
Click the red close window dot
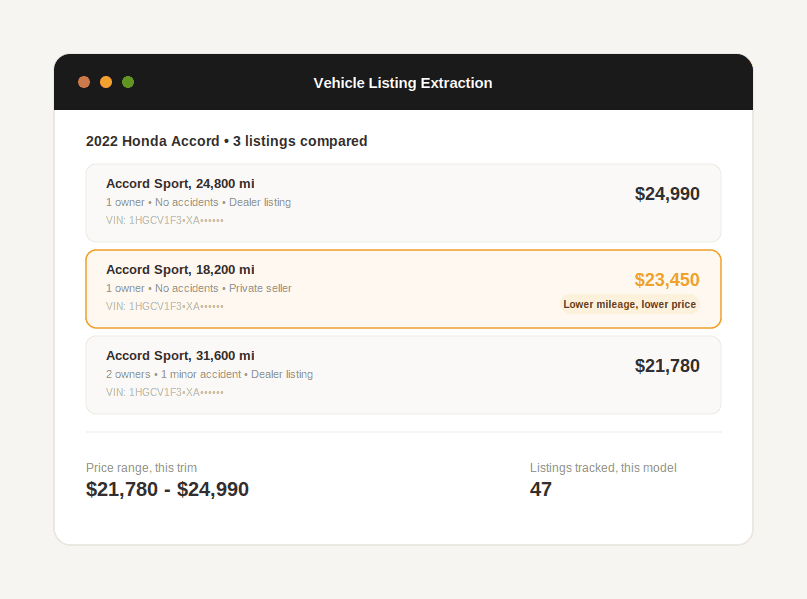84,82
